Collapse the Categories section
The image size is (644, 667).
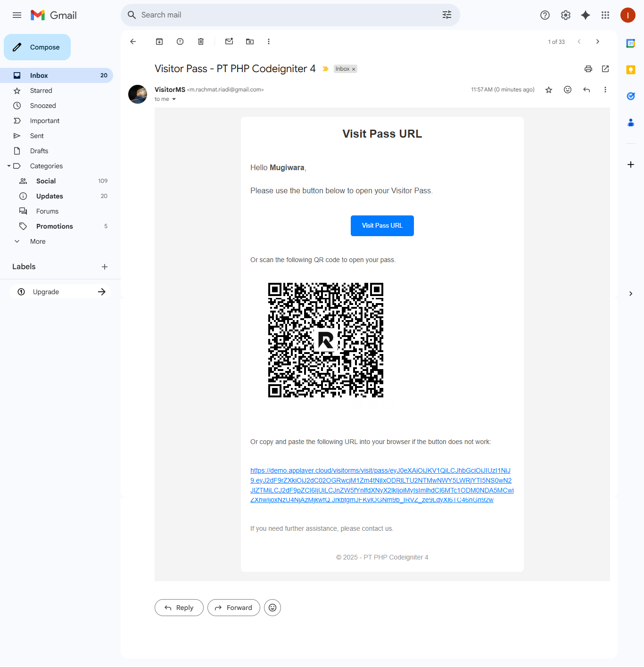9,166
